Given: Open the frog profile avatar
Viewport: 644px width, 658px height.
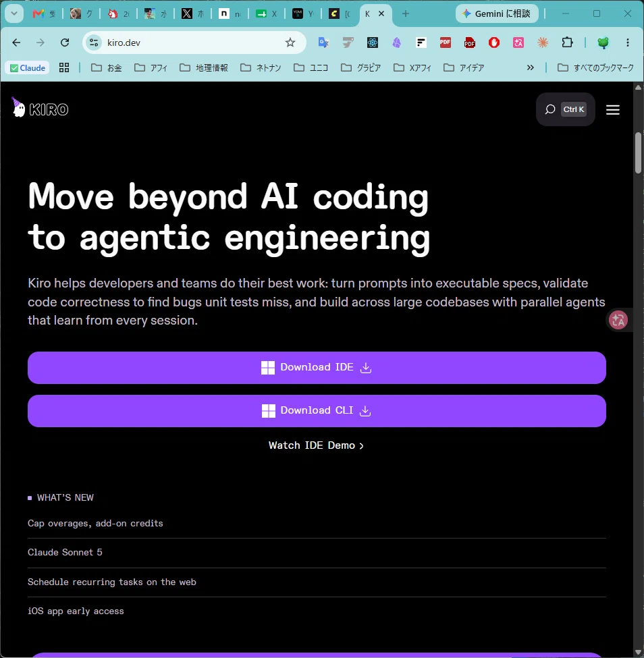Looking at the screenshot, I should click(x=603, y=43).
